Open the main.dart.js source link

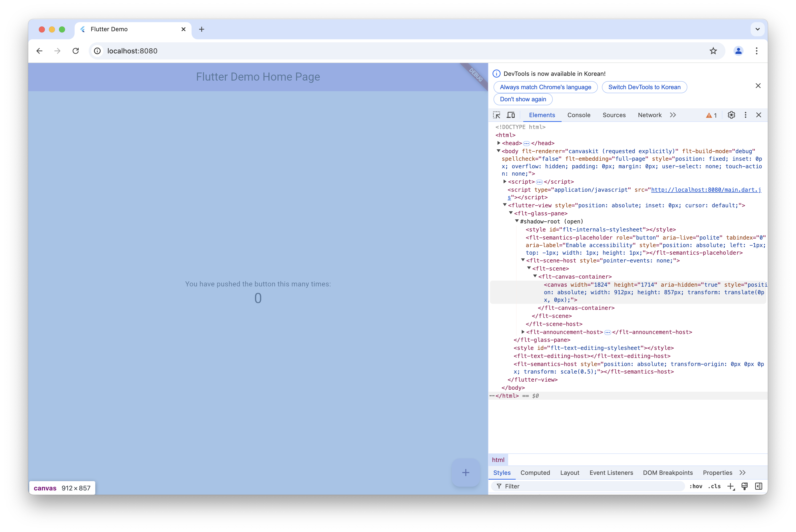point(706,190)
